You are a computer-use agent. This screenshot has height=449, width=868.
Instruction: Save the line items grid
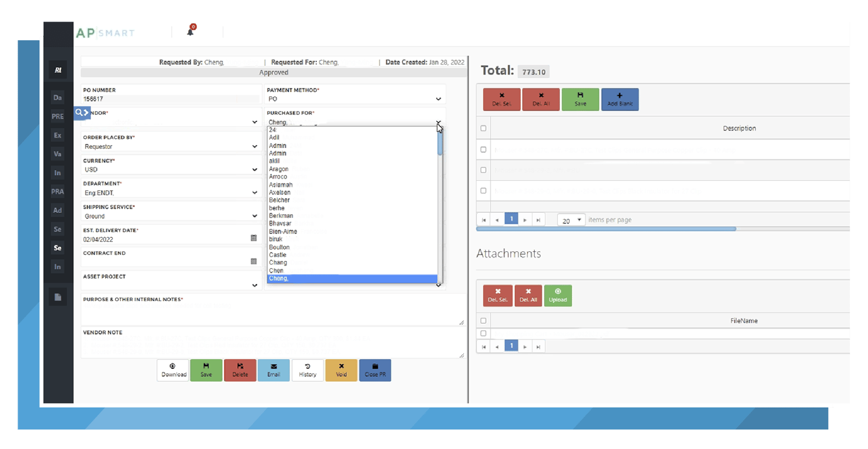pyautogui.click(x=580, y=99)
